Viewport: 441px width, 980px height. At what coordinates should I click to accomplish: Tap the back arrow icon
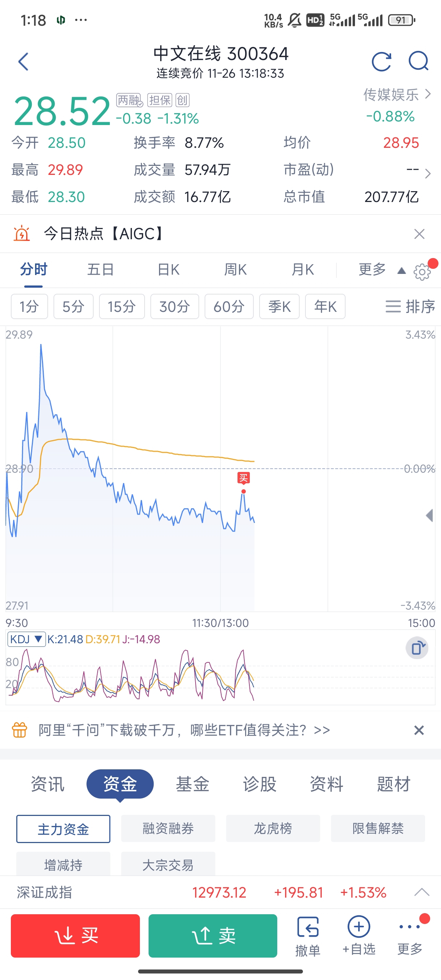pos(23,62)
